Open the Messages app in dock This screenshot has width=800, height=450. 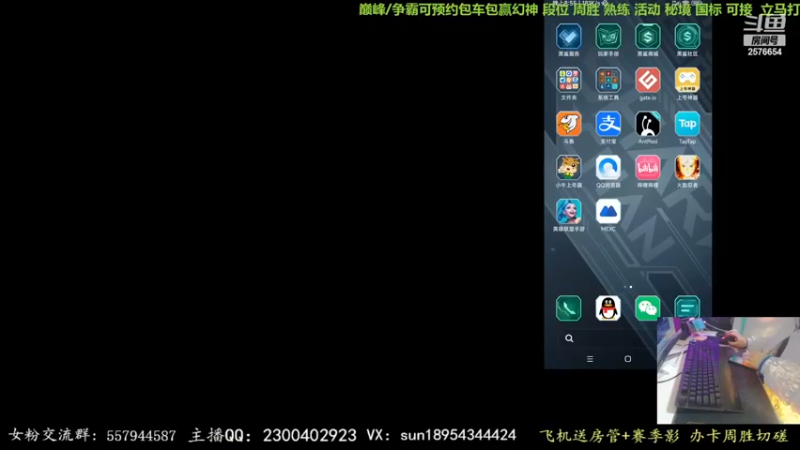(687, 307)
